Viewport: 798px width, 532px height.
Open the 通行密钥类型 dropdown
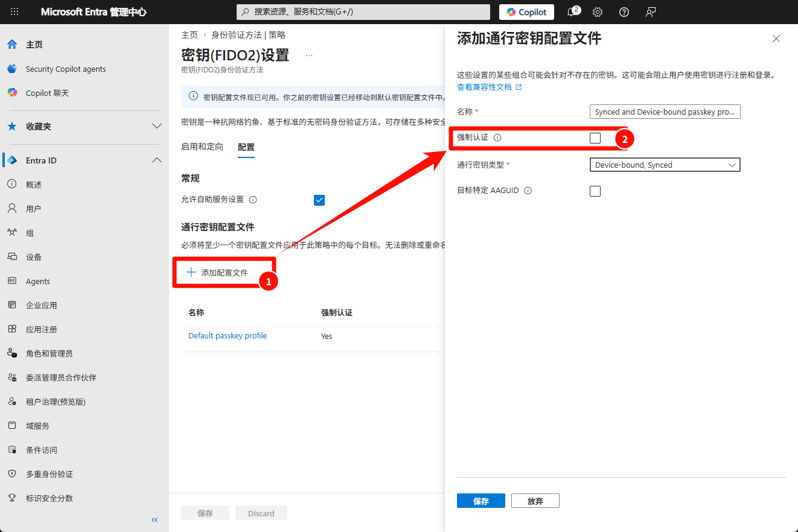pyautogui.click(x=665, y=165)
